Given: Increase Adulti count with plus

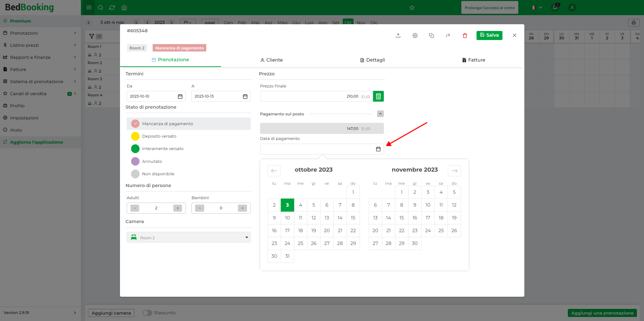Looking at the screenshot, I should pyautogui.click(x=178, y=208).
